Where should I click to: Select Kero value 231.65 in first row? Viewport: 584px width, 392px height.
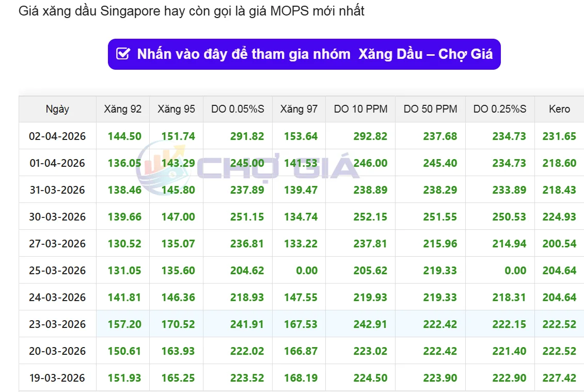[559, 136]
